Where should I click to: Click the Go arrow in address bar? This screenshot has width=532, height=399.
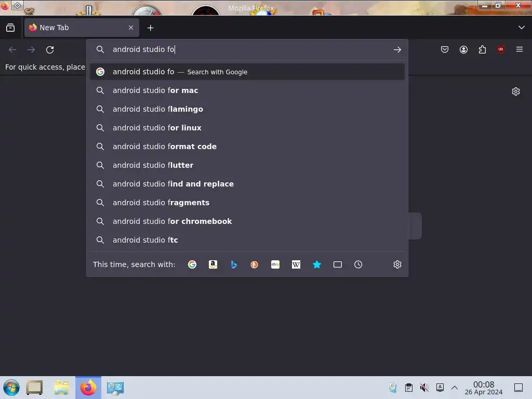tap(397, 50)
